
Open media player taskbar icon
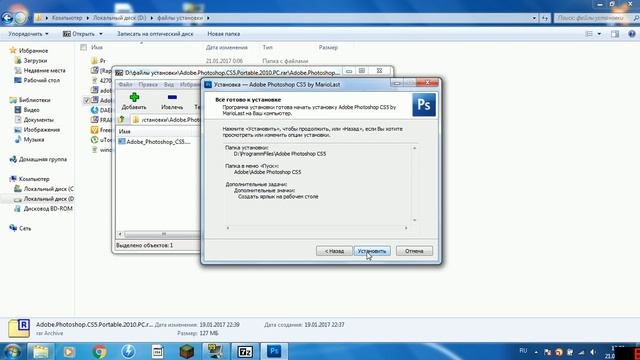[x=69, y=351]
